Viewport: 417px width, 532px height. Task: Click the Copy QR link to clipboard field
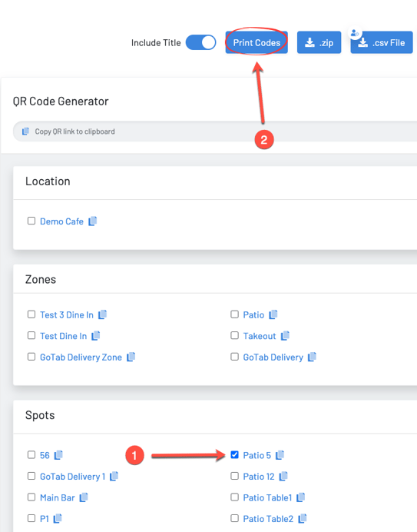pos(215,131)
